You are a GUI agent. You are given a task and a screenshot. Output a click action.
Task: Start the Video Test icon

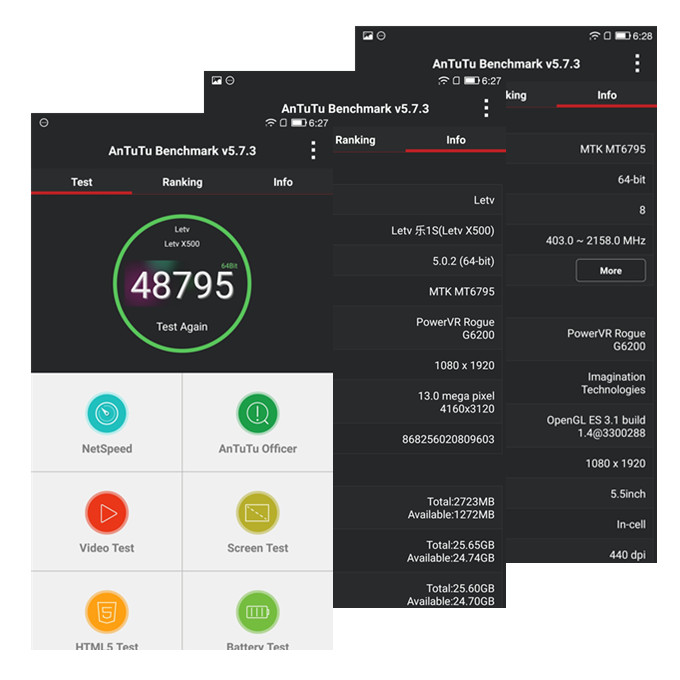[x=107, y=513]
